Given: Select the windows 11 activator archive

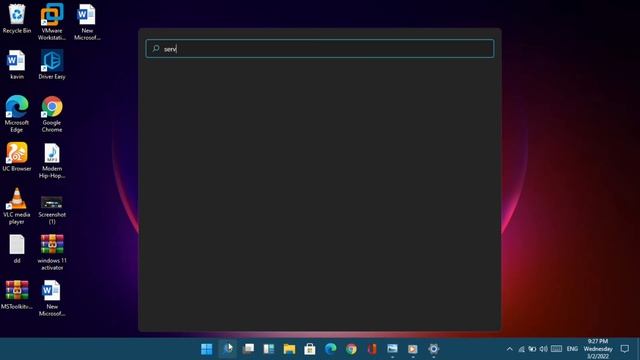Looking at the screenshot, I should pos(52,252).
